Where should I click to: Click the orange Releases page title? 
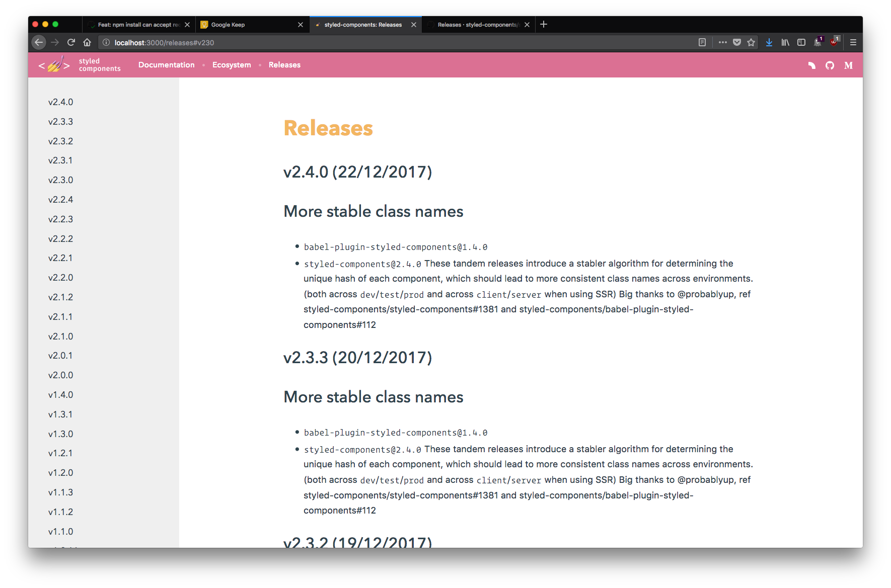click(328, 128)
